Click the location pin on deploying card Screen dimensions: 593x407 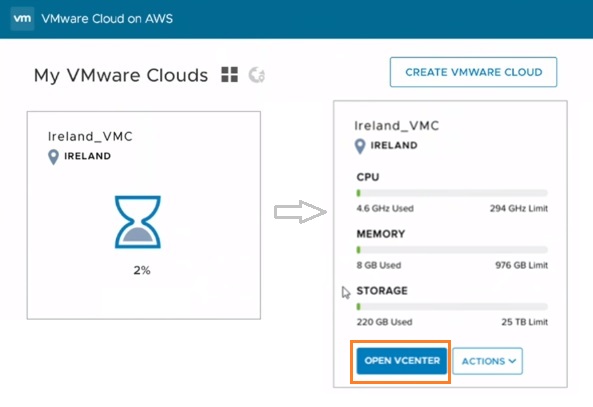pos(54,157)
